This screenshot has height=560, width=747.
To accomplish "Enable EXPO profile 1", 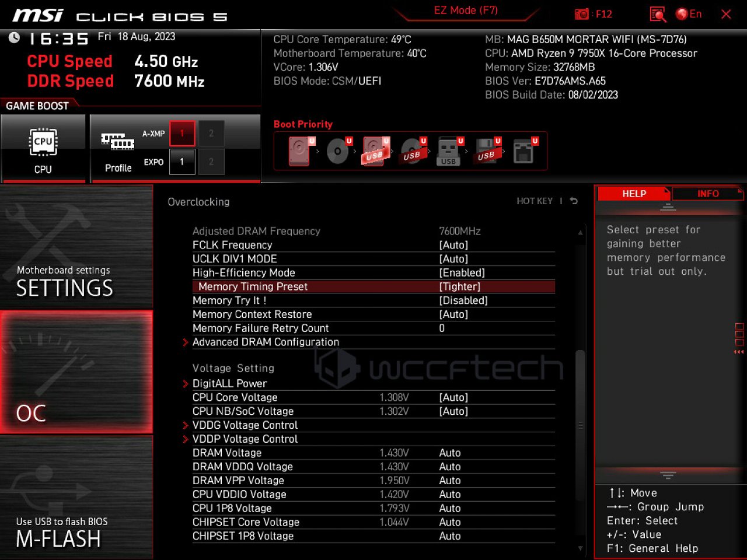I will click(x=182, y=162).
